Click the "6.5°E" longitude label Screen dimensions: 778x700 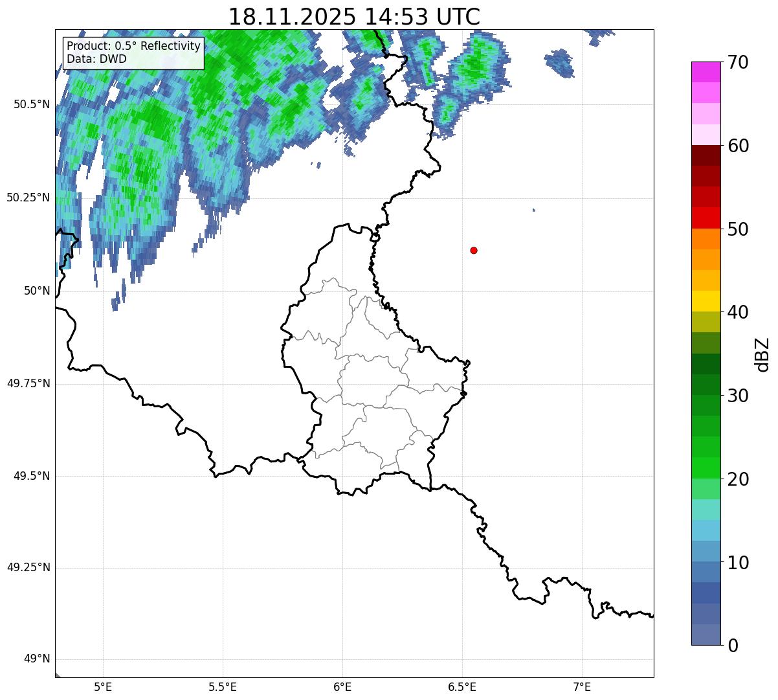tap(462, 688)
